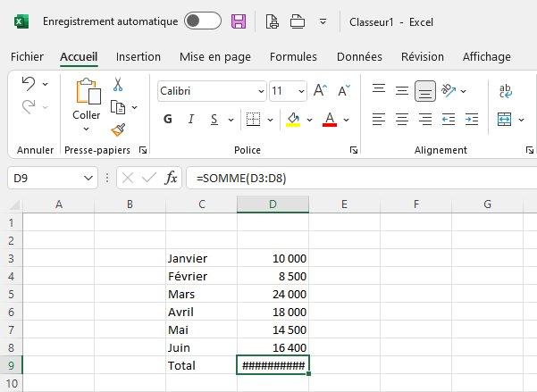This screenshot has height=392, width=537.
Task: Expand the Borders options dropdown arrow
Action: 270,120
